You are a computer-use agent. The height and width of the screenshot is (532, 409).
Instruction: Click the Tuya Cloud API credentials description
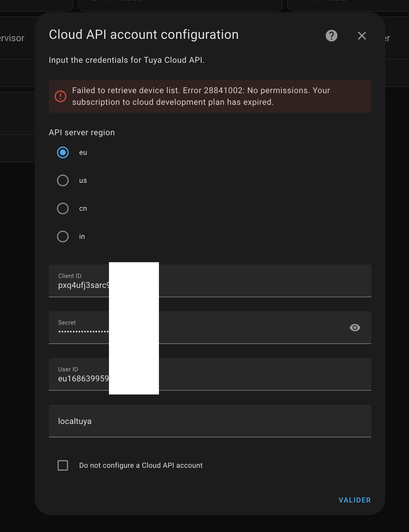pos(126,60)
